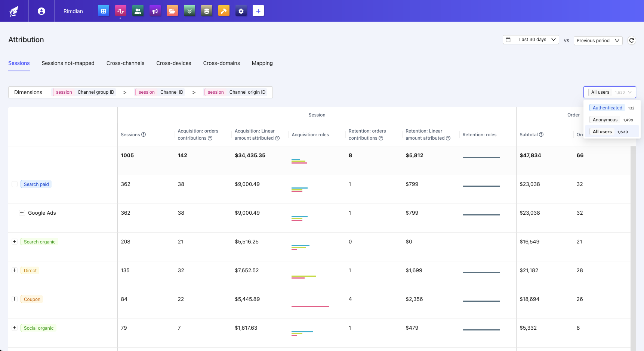The image size is (644, 351).
Task: Select the yellow hammer tools icon
Action: pos(224,11)
